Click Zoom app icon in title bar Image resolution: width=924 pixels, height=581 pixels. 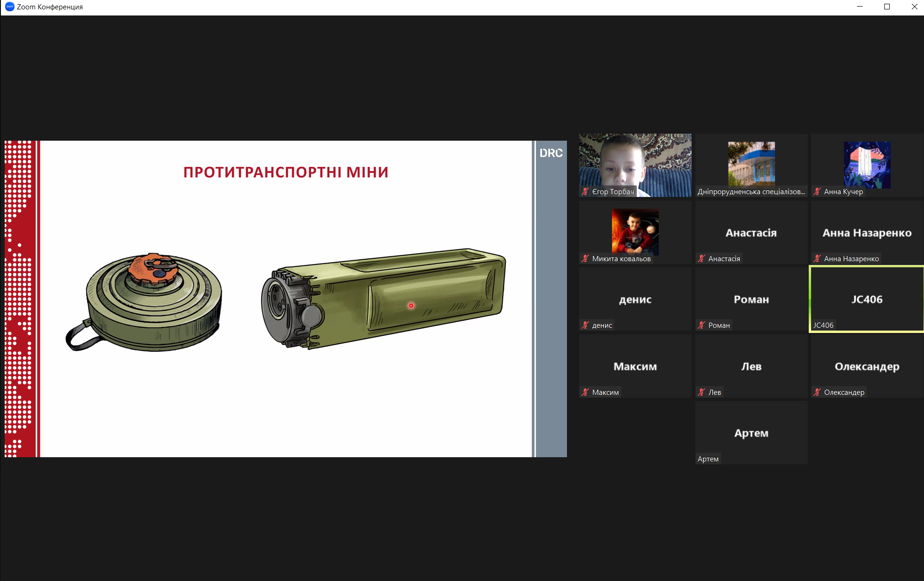pos(9,7)
